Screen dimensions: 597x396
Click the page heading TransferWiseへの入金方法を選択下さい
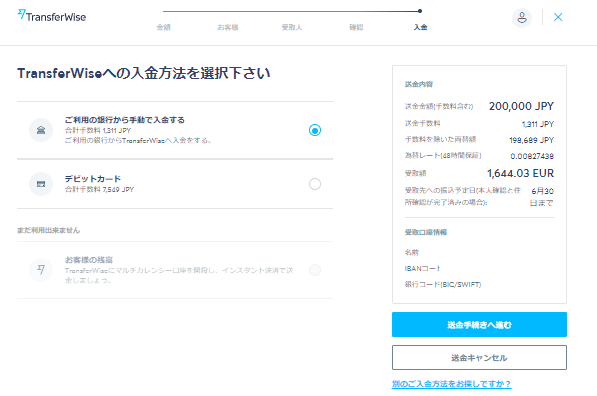144,73
